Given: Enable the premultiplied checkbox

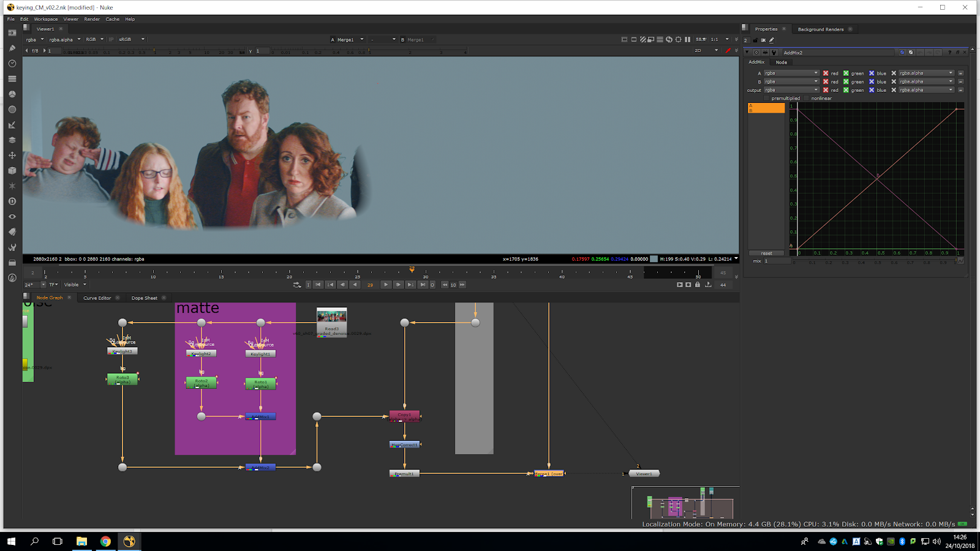Looking at the screenshot, I should [x=766, y=98].
